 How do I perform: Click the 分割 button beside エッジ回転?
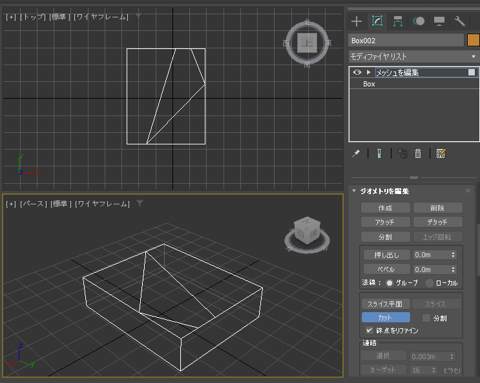385,237
